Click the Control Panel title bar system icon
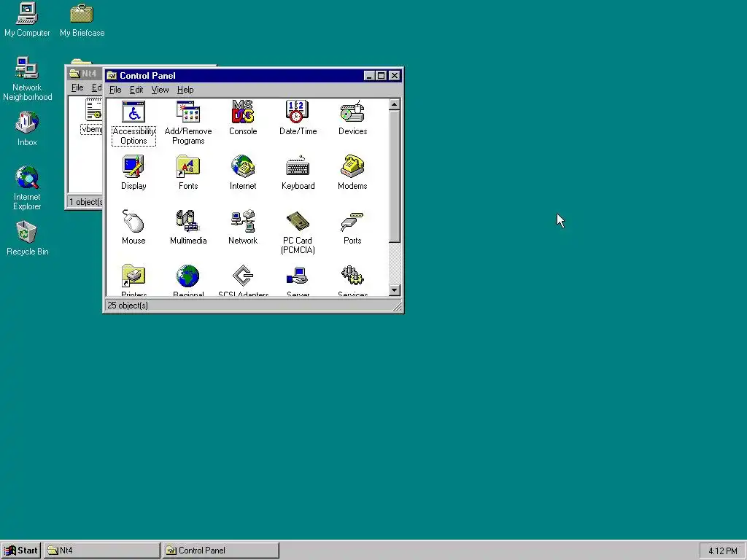The height and width of the screenshot is (560, 747). 112,76
